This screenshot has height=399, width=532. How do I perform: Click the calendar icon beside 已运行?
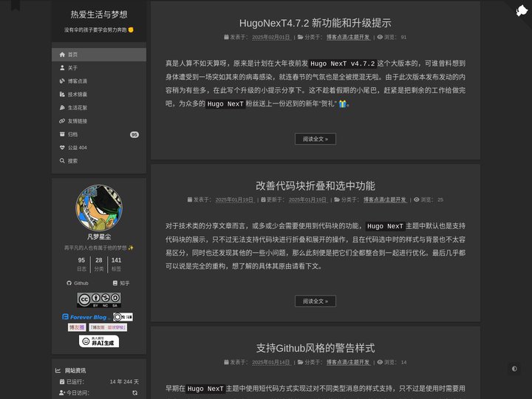point(62,382)
